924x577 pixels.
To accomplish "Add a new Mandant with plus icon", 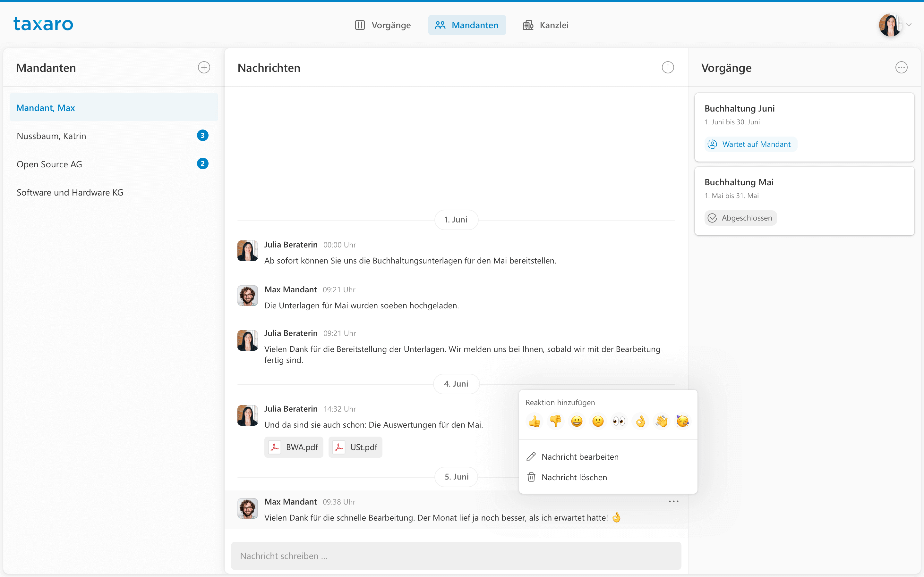I will click(204, 68).
